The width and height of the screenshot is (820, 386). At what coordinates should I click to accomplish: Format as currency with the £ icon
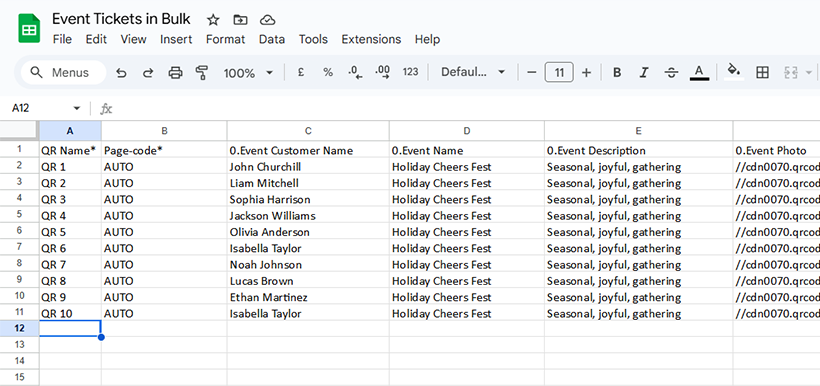(x=301, y=73)
